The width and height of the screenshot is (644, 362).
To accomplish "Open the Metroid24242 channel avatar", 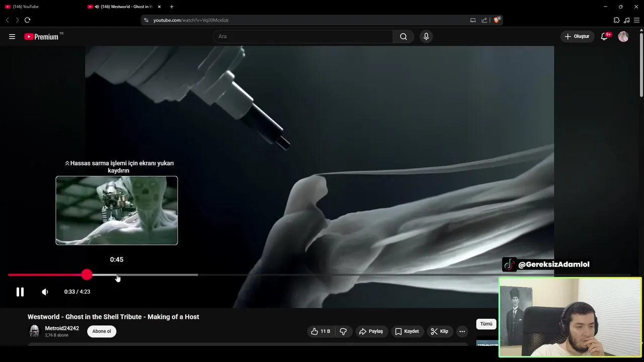I will [x=34, y=331].
